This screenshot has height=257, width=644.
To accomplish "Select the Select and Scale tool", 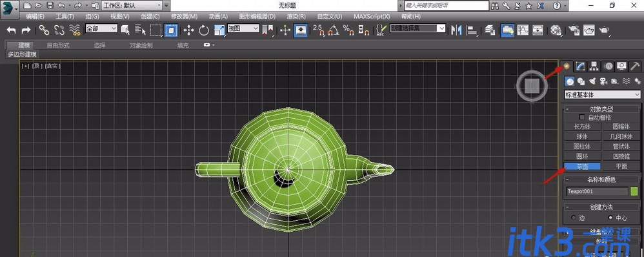I will click(220, 30).
